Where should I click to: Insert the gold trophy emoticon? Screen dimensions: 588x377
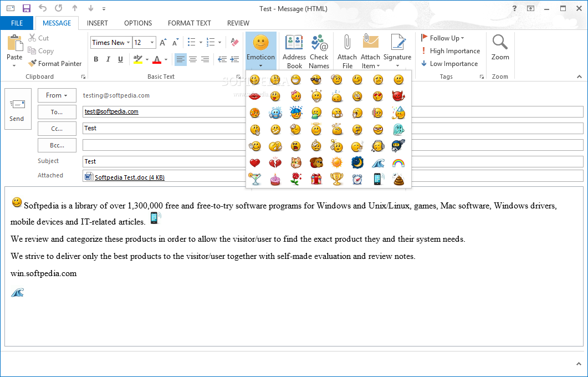337,179
